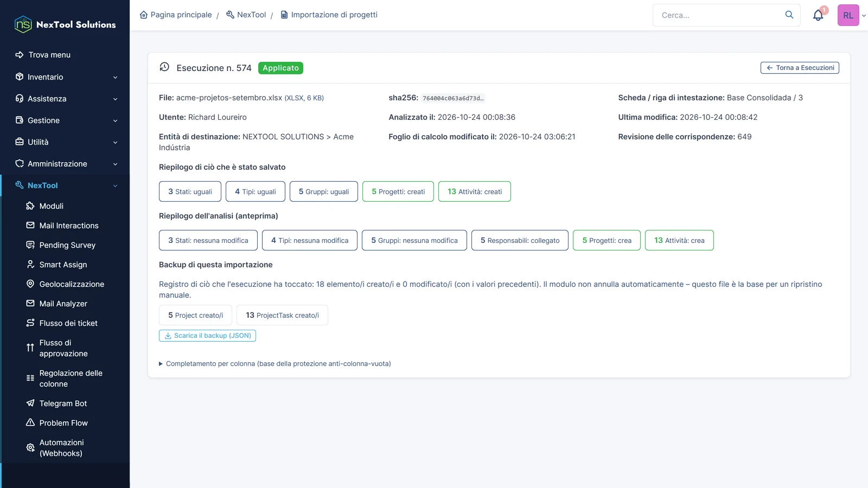Click the 5 Responsabili: collegato chip

[520, 240]
